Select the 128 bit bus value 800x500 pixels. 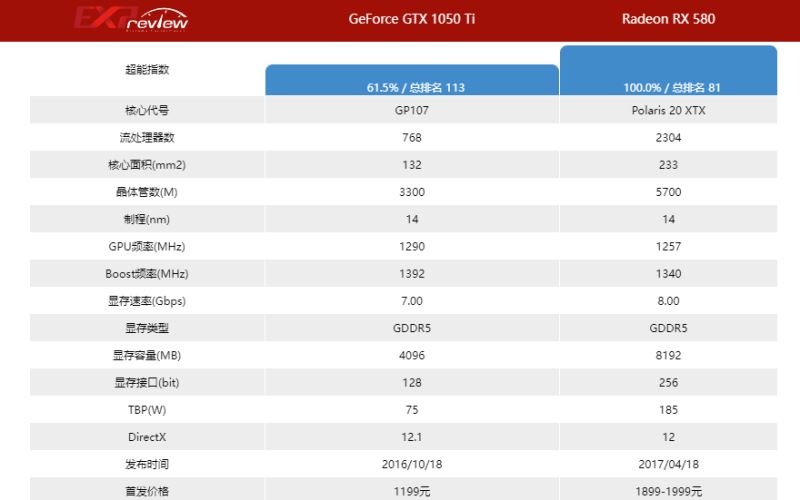pos(412,383)
